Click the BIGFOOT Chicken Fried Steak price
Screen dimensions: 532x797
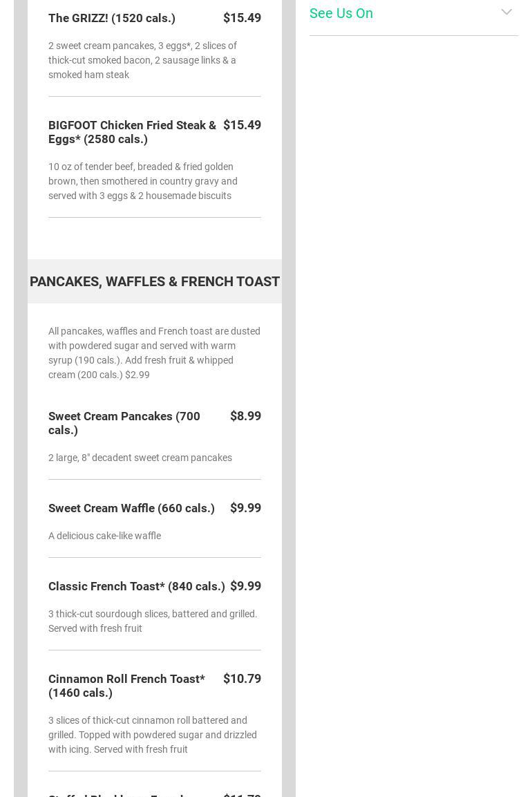pos(242,125)
